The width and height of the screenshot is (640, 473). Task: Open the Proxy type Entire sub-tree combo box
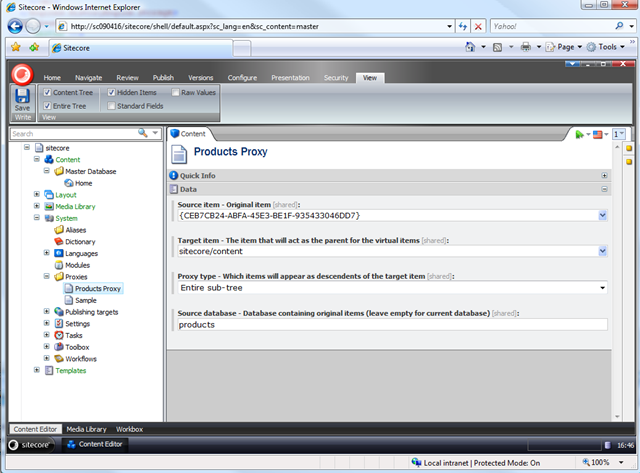pyautogui.click(x=392, y=288)
